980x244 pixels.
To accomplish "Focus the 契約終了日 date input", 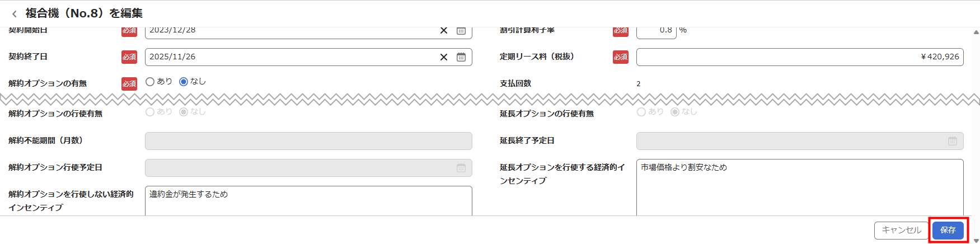I will (291, 57).
